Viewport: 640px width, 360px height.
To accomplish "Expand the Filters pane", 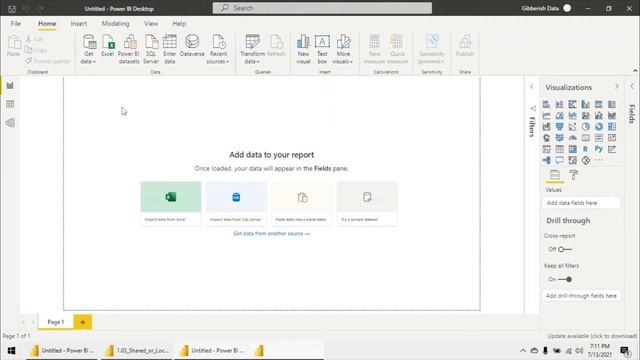I will click(531, 86).
